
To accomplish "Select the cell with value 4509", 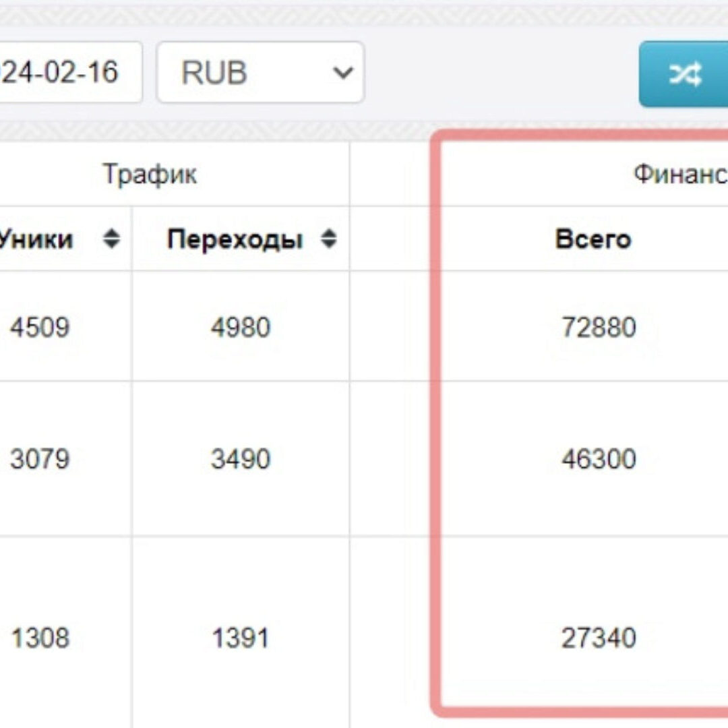I will (x=39, y=328).
